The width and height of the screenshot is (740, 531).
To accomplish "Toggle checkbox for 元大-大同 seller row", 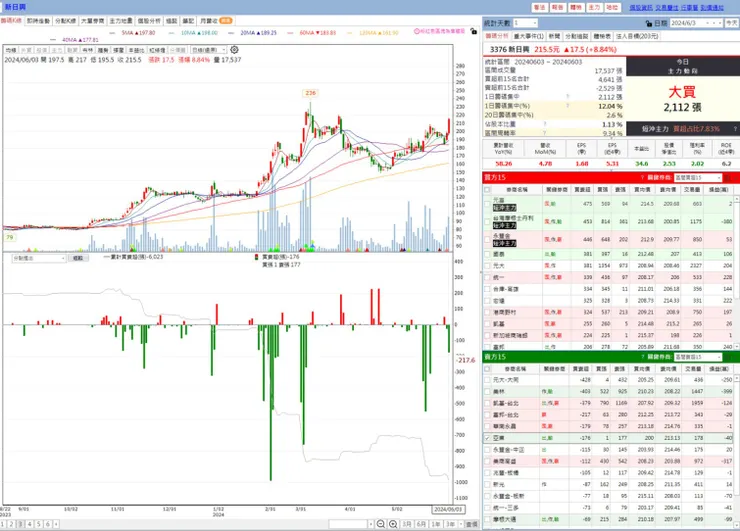I will [x=487, y=379].
